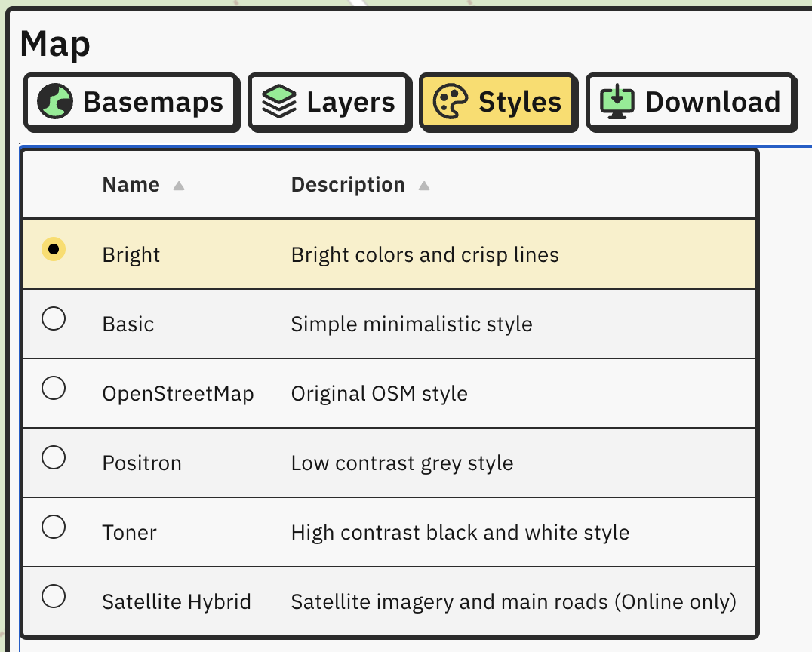Click the Toner style name text
The height and width of the screenshot is (652, 812).
(x=129, y=532)
